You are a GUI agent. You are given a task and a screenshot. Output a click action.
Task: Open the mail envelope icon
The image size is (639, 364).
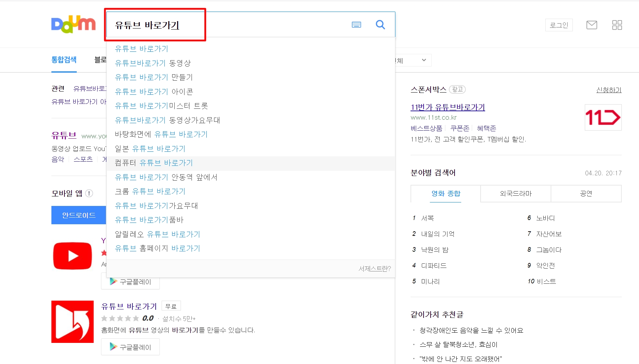tap(591, 25)
